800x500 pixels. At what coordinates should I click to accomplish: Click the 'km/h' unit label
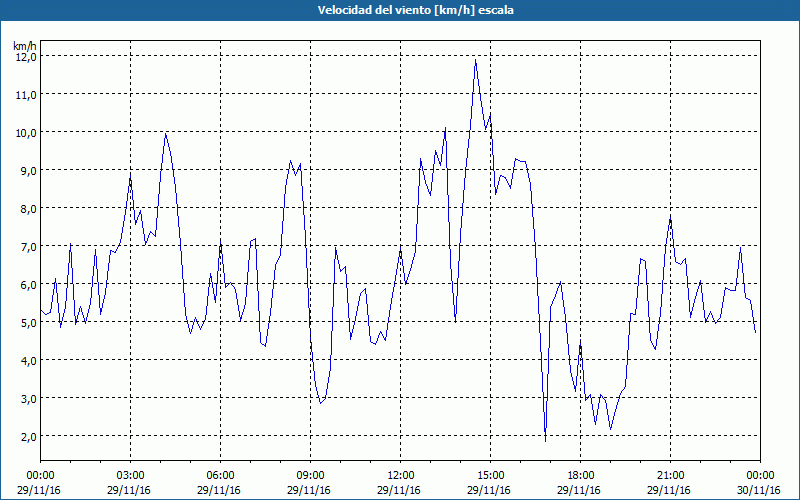(24, 46)
